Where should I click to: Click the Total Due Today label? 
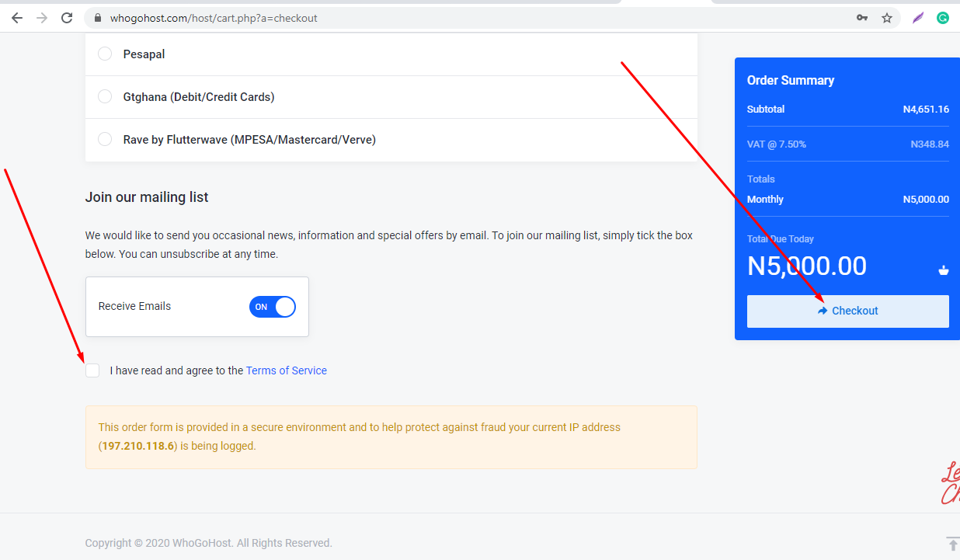pos(781,239)
